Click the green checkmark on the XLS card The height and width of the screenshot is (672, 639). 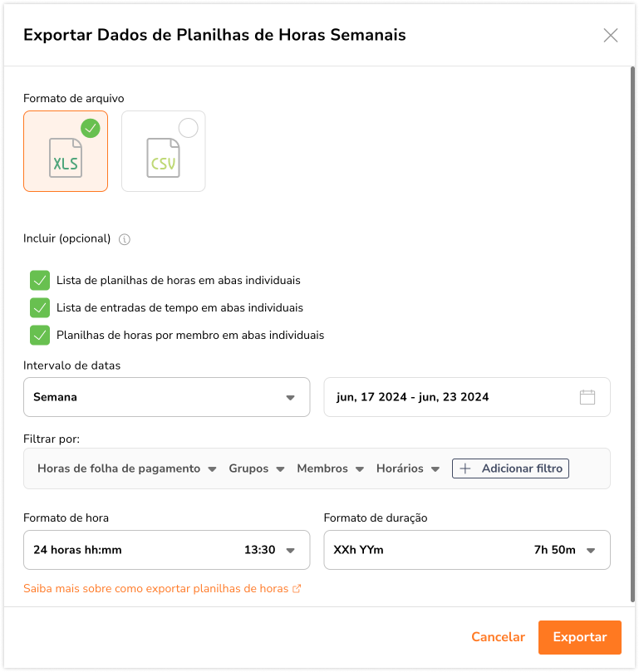click(x=91, y=129)
